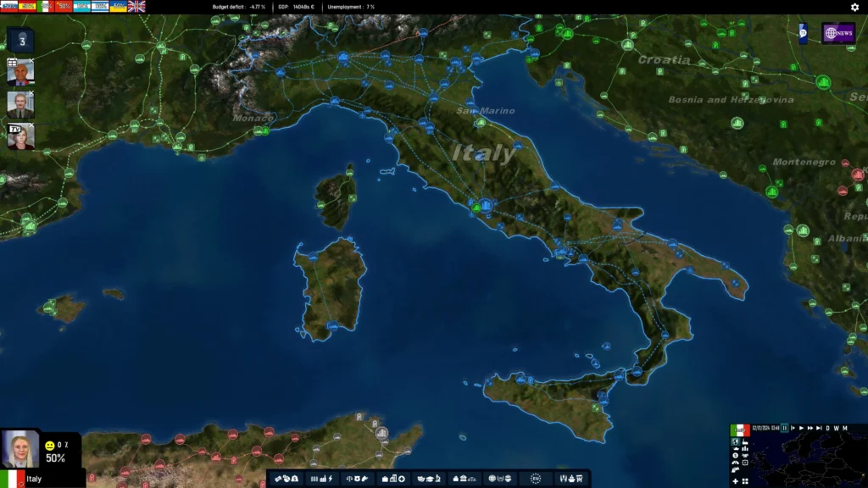Open the EU stars menu icon
Viewport: 868px width, 488px height.
click(x=535, y=479)
